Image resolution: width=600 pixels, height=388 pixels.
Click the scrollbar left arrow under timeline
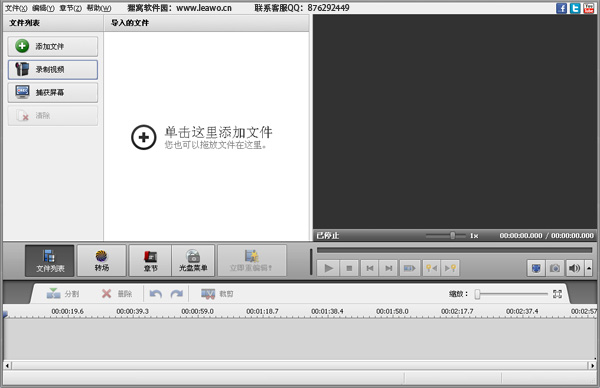[7, 365]
